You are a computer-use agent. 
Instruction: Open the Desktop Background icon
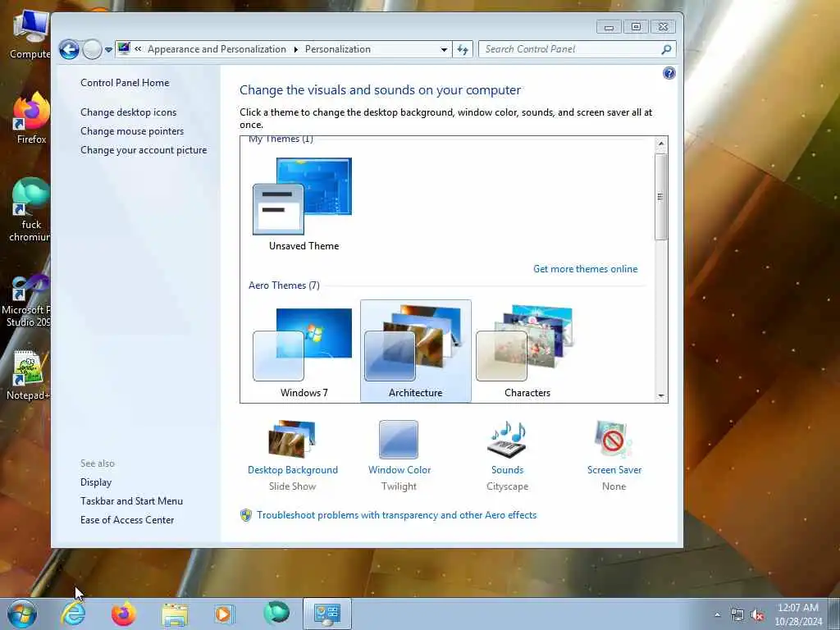click(293, 439)
